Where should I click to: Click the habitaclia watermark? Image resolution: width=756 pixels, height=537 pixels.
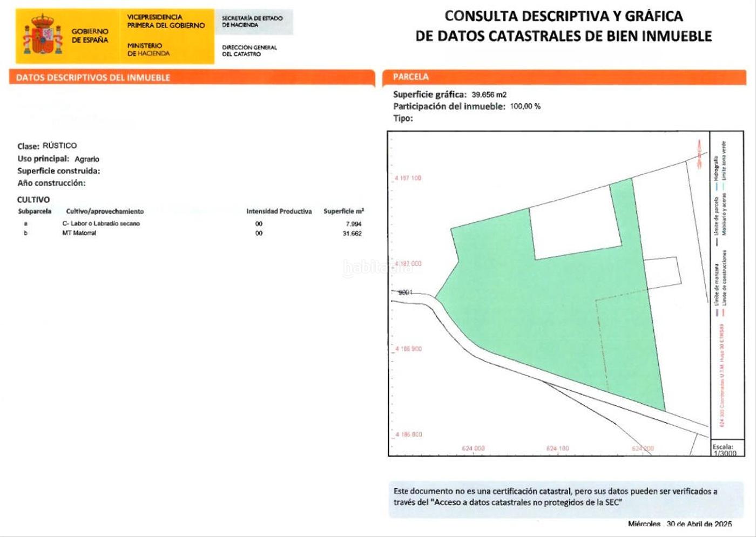(377, 267)
